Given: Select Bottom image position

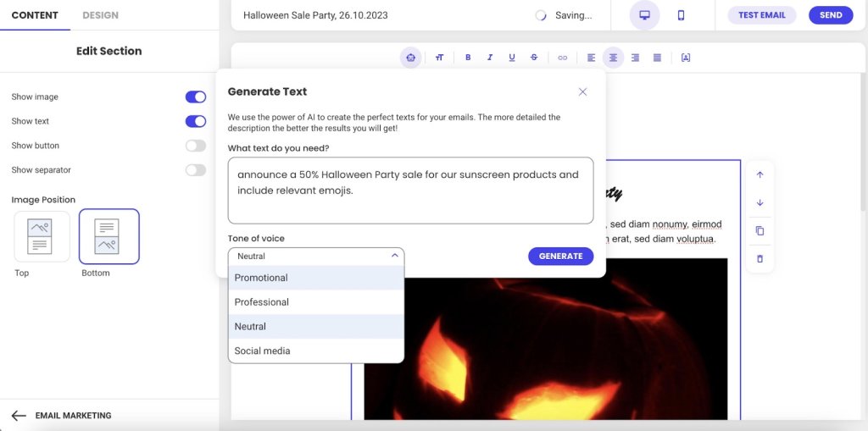Looking at the screenshot, I should pyautogui.click(x=109, y=236).
